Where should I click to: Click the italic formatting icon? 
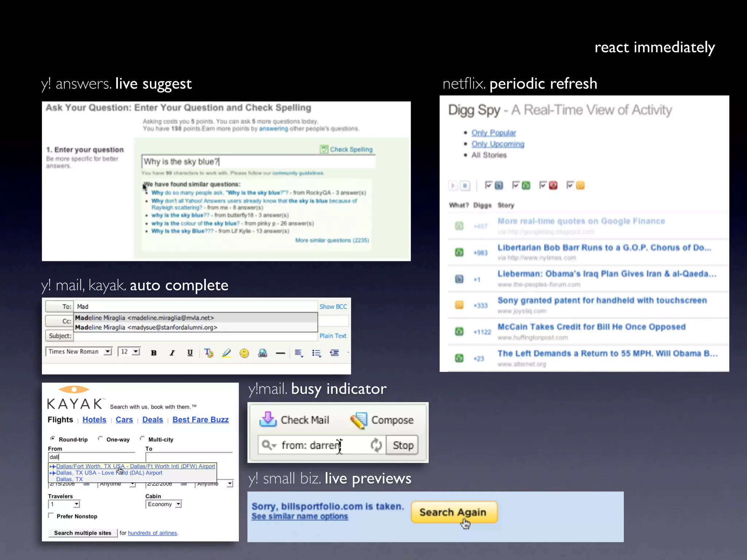click(x=172, y=353)
